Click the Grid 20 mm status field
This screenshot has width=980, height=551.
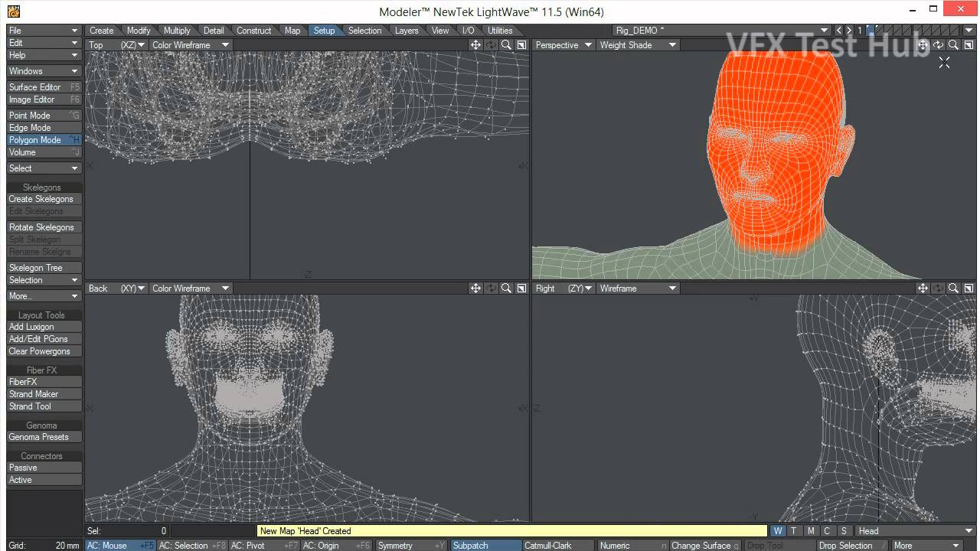pyautogui.click(x=44, y=546)
